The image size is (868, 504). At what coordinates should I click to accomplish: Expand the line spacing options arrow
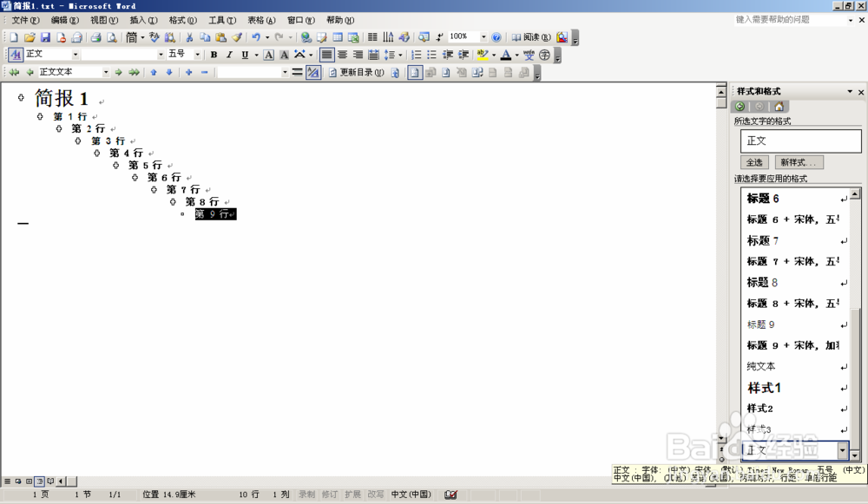coord(400,55)
